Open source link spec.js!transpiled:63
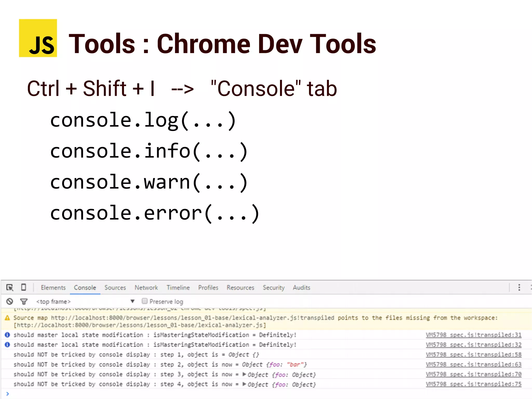 [474, 365]
